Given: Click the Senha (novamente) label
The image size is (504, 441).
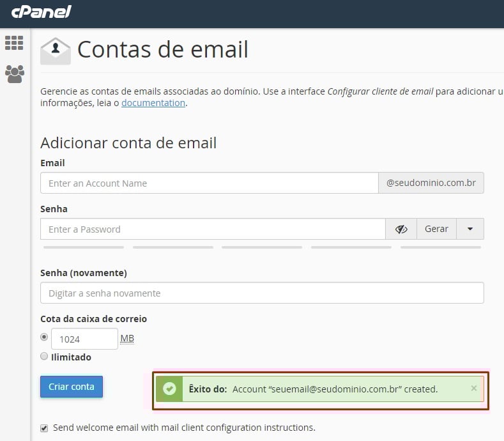Looking at the screenshot, I should [84, 273].
